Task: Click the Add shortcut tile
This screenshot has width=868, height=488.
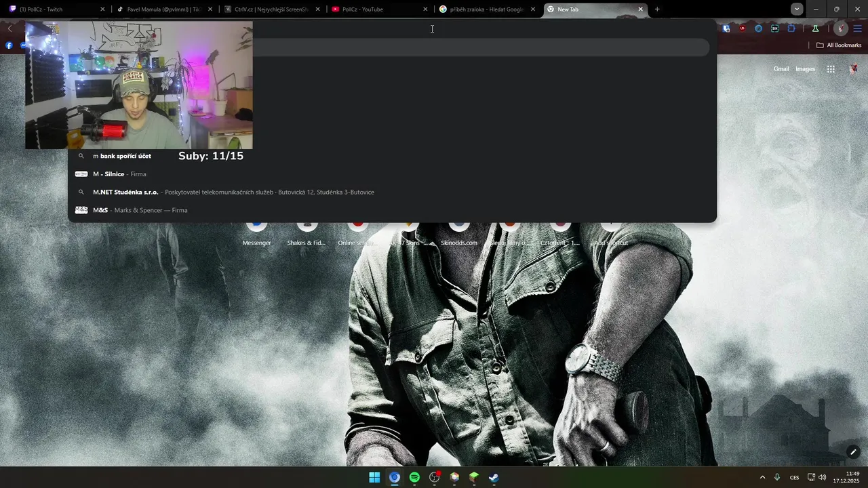Action: (x=611, y=234)
